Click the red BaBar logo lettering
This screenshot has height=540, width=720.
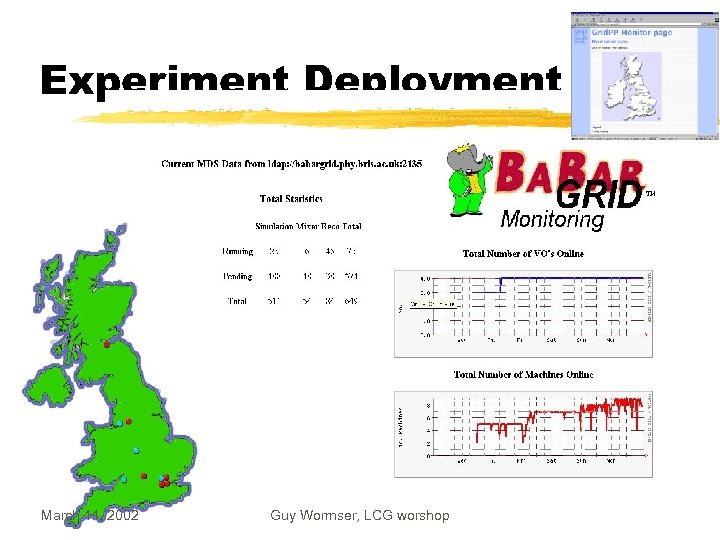pyautogui.click(x=569, y=172)
